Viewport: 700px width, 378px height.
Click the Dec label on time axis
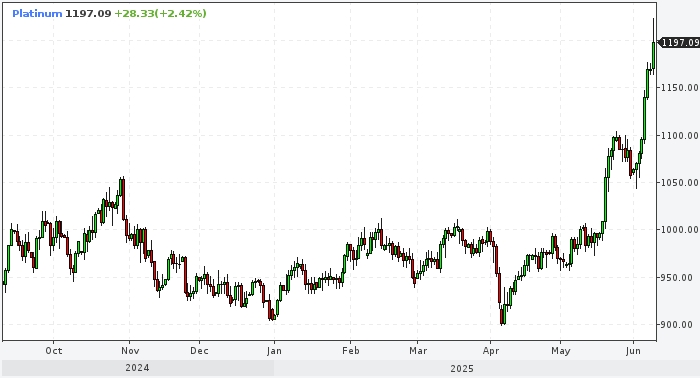(199, 351)
